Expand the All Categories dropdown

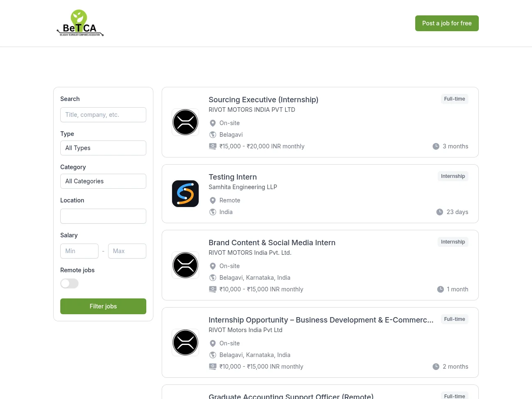(103, 181)
